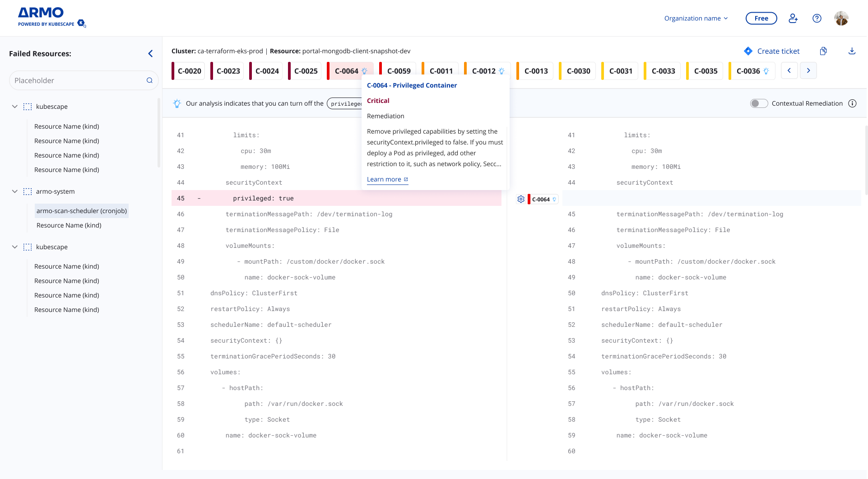Click the namespace icon beside armo-system
This screenshot has height=479, width=868.
pyautogui.click(x=28, y=191)
